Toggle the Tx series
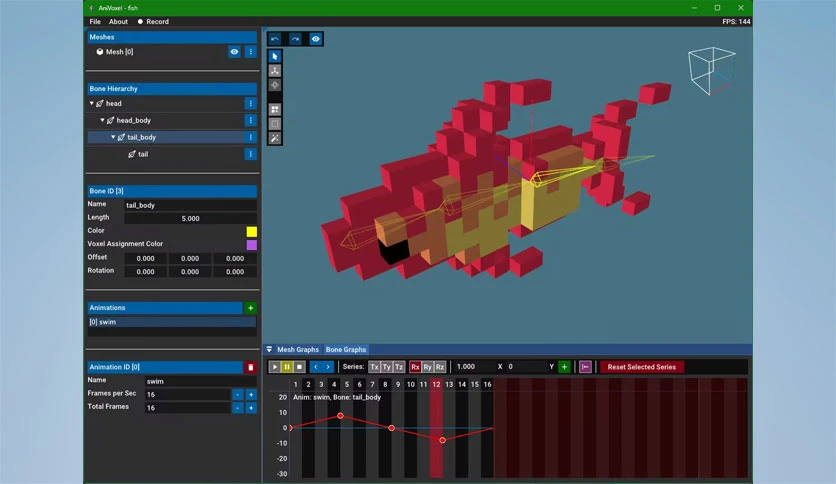The height and width of the screenshot is (484, 836). point(374,367)
